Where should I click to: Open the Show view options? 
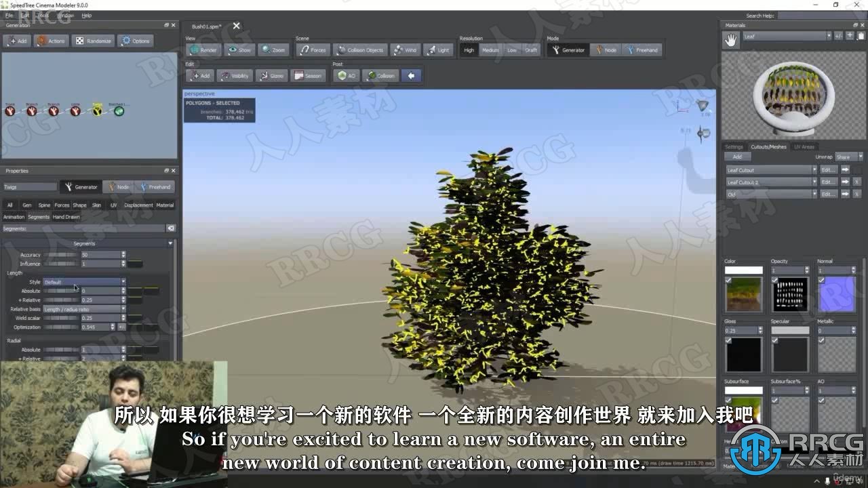[x=239, y=50]
